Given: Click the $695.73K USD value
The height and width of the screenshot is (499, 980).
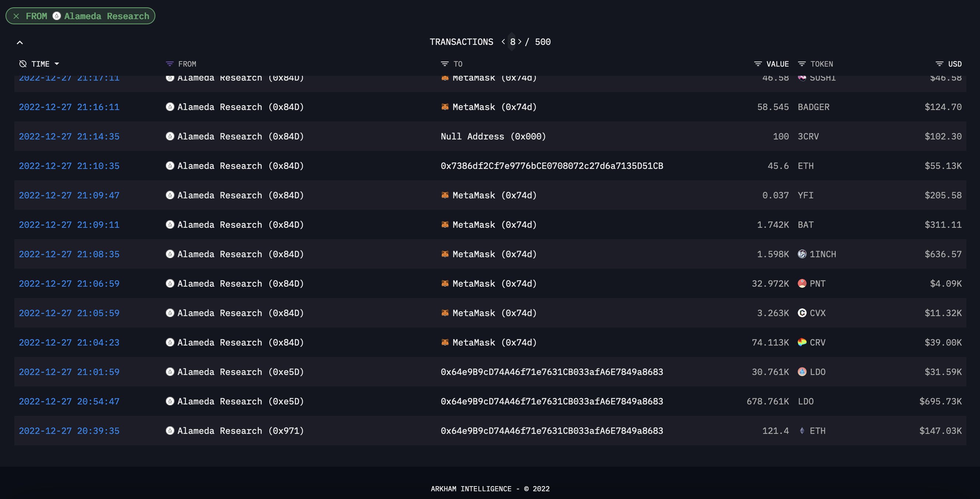Looking at the screenshot, I should pyautogui.click(x=941, y=401).
